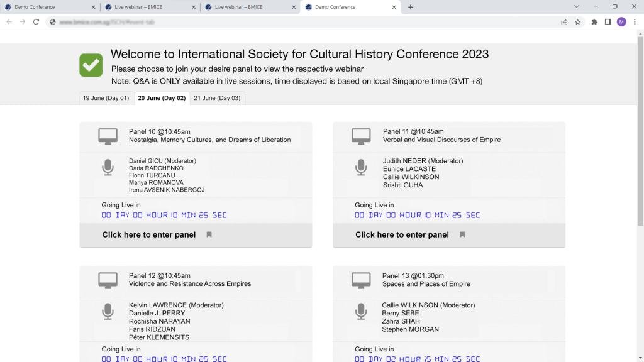The image size is (644, 362).
Task: Click here to enter Panel 10
Action: (148, 235)
